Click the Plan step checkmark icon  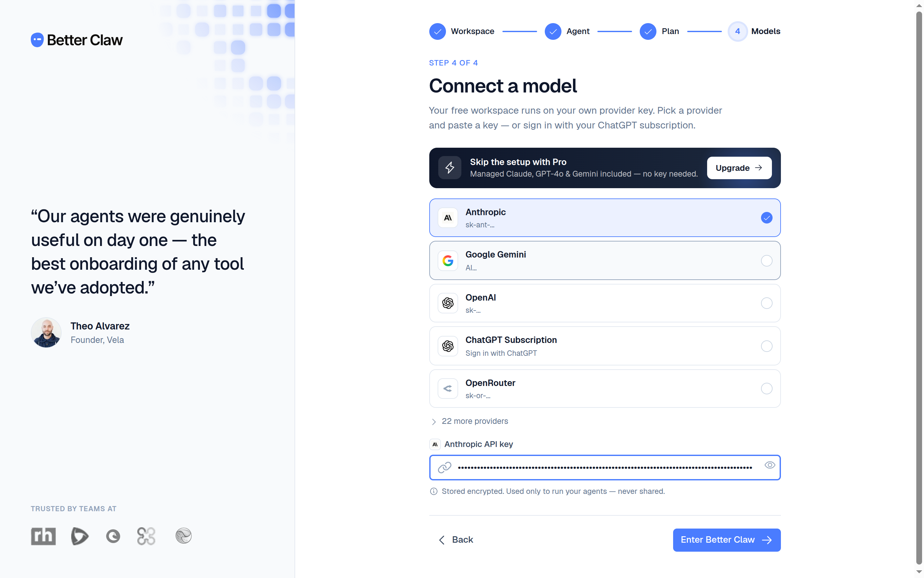[648, 31]
